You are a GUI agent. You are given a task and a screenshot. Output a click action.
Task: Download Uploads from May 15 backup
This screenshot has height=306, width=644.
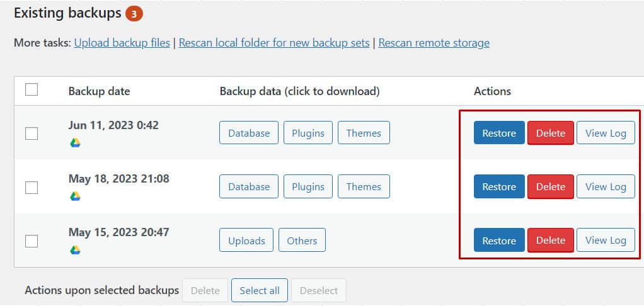pyautogui.click(x=246, y=241)
